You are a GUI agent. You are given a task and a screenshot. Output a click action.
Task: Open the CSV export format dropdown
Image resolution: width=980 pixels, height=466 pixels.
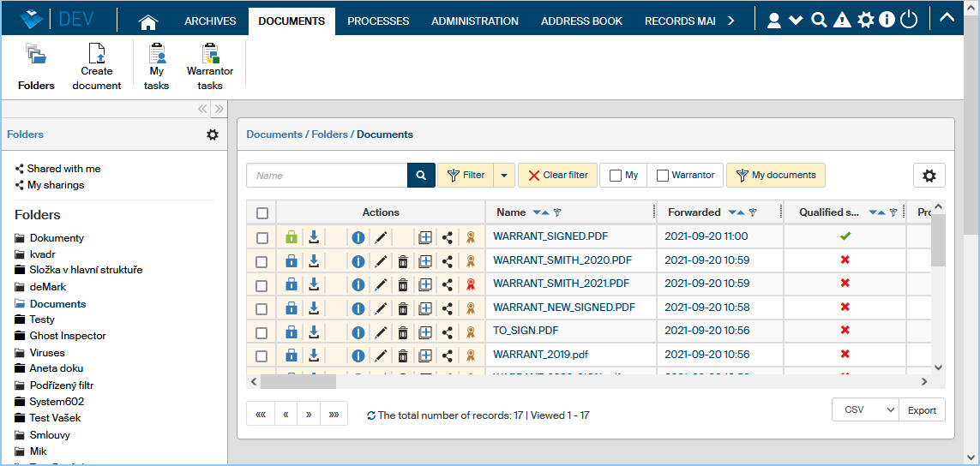point(864,410)
